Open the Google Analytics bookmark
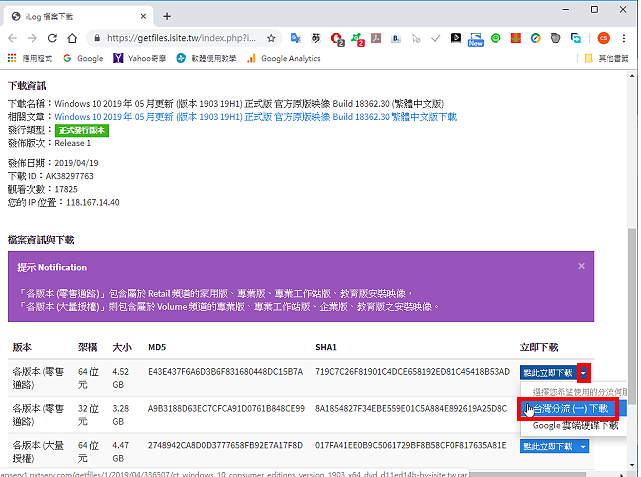The width and height of the screenshot is (641, 477). [x=284, y=58]
